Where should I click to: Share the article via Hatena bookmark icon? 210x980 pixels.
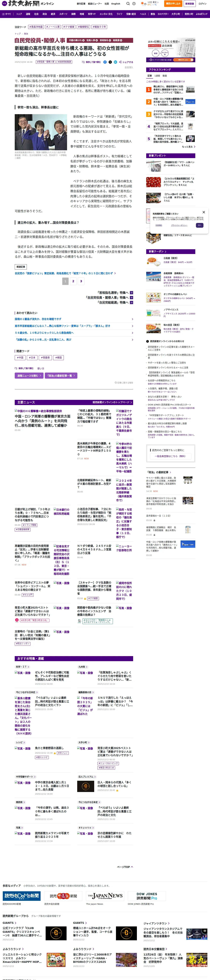point(115,62)
